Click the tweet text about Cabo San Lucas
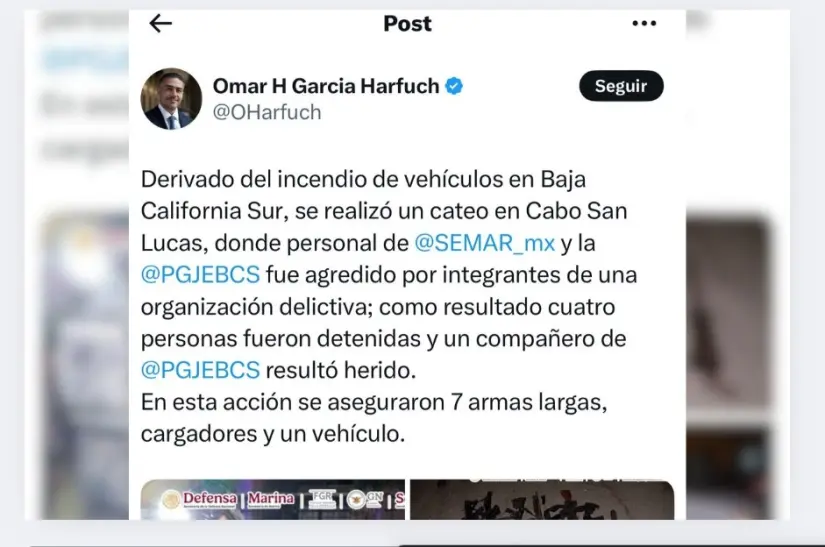Screen dimensions: 825x547 (x=389, y=307)
